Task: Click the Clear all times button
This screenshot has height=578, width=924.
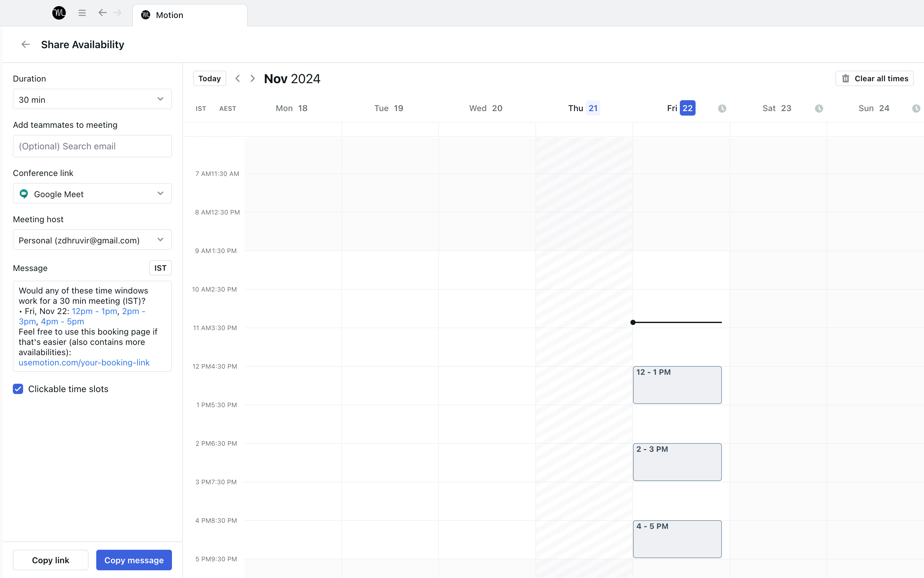Action: coord(874,78)
